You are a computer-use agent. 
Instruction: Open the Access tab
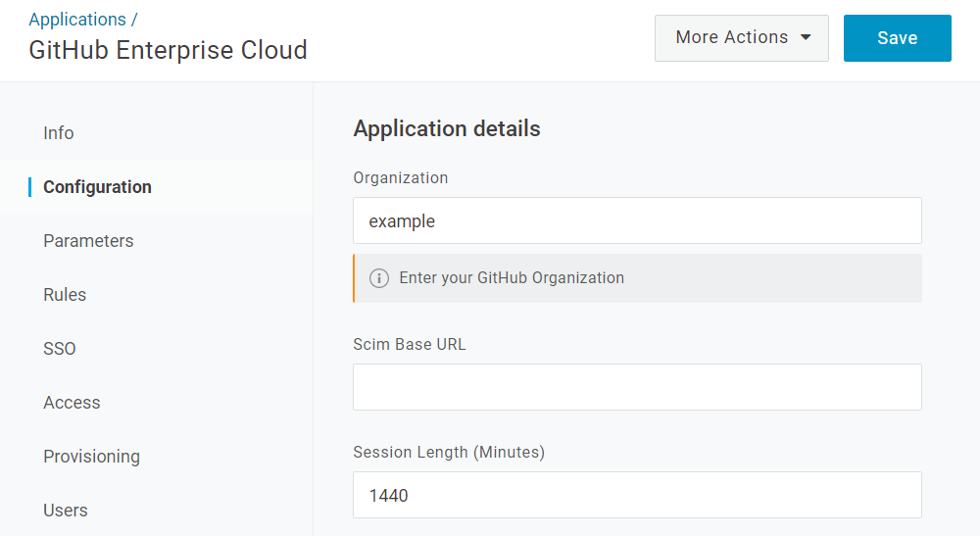72,403
